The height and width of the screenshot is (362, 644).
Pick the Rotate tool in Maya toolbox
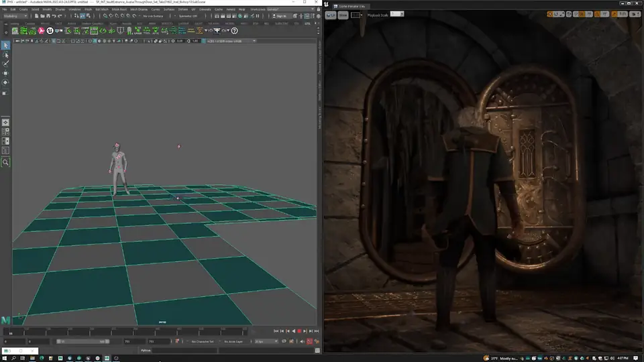(5, 82)
